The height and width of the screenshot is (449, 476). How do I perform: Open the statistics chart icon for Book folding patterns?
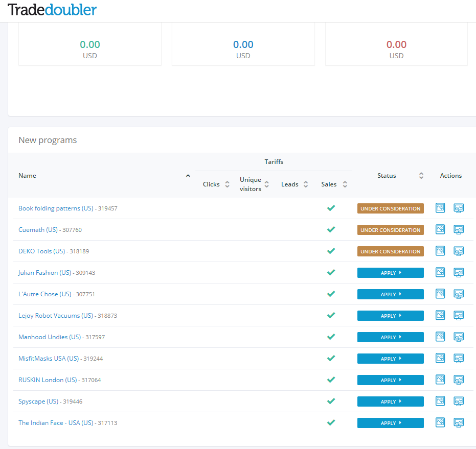[x=459, y=208]
